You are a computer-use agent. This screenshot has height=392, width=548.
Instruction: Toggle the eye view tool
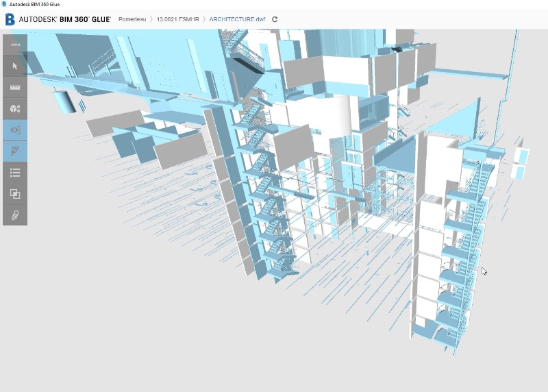coord(15,130)
